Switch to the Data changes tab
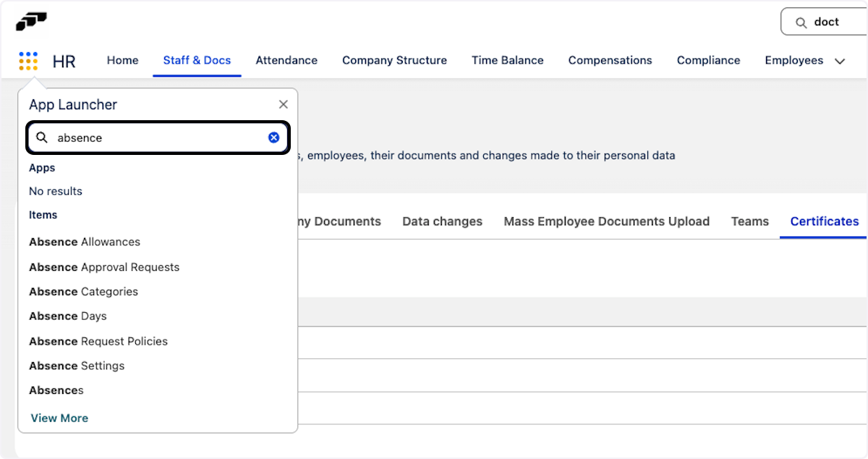 click(442, 222)
